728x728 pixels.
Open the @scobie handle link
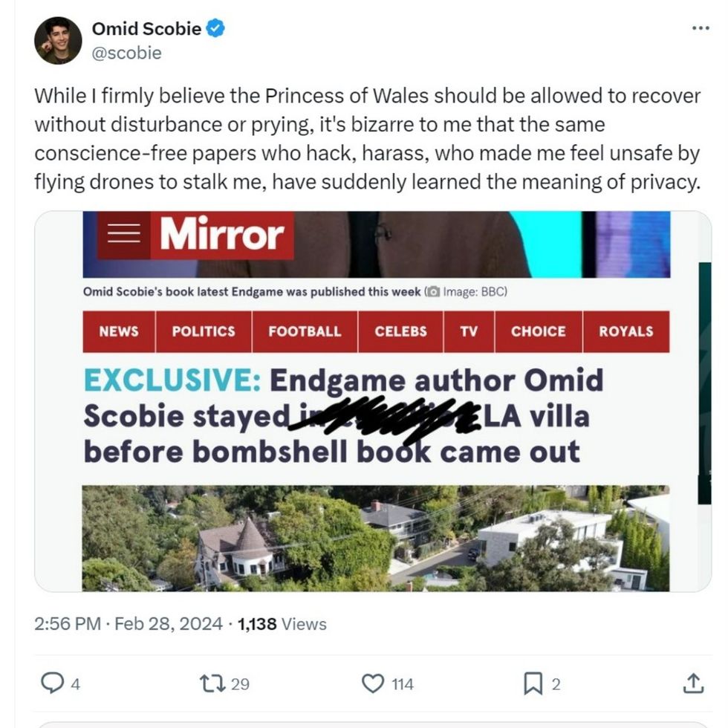pyautogui.click(x=127, y=53)
